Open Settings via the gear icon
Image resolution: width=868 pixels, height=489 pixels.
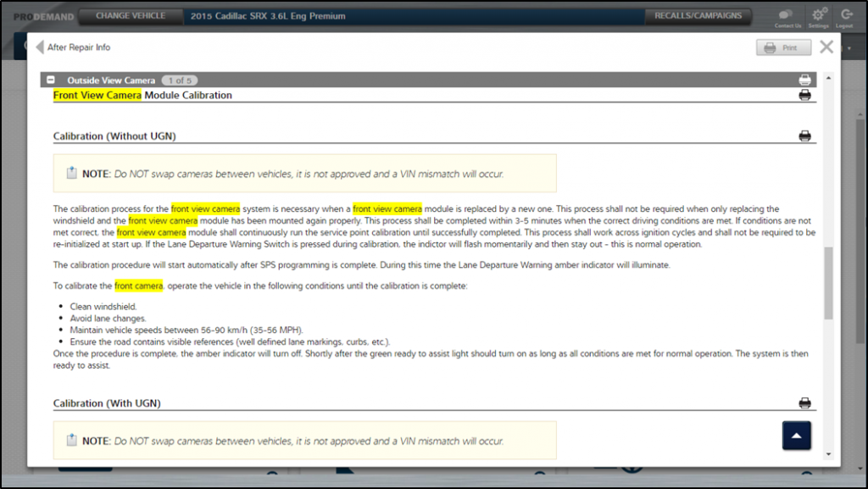(819, 15)
